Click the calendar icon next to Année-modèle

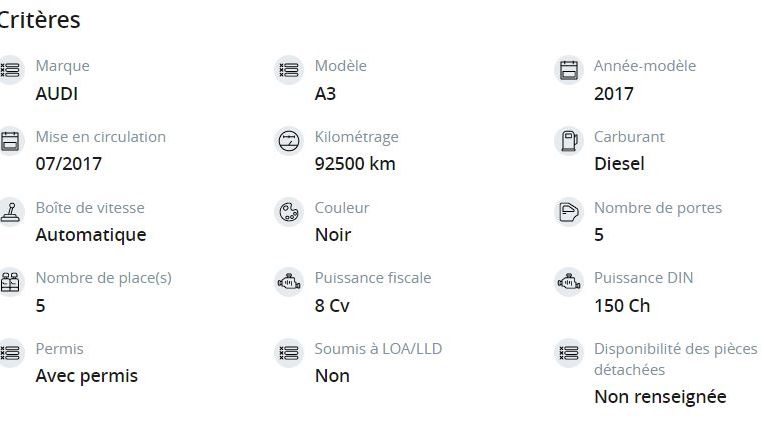(568, 70)
